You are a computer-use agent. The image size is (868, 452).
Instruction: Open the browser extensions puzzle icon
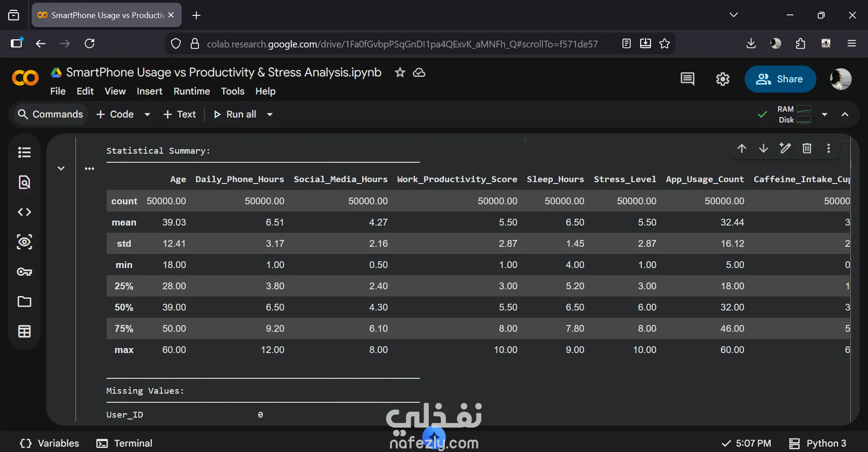pyautogui.click(x=801, y=43)
